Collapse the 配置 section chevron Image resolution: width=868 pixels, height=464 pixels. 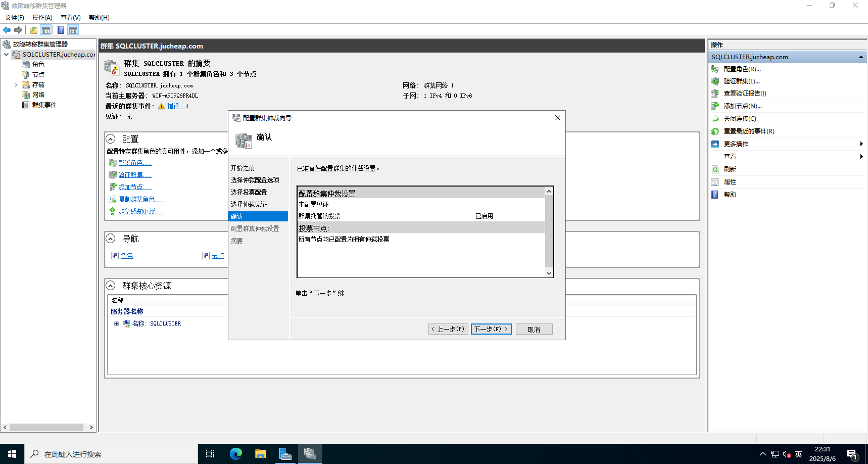pyautogui.click(x=111, y=138)
